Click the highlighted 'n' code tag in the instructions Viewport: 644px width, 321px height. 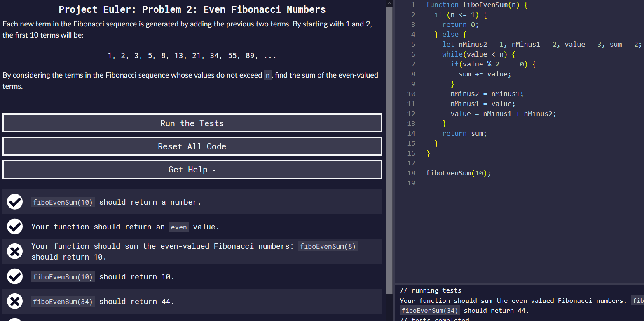coord(267,75)
